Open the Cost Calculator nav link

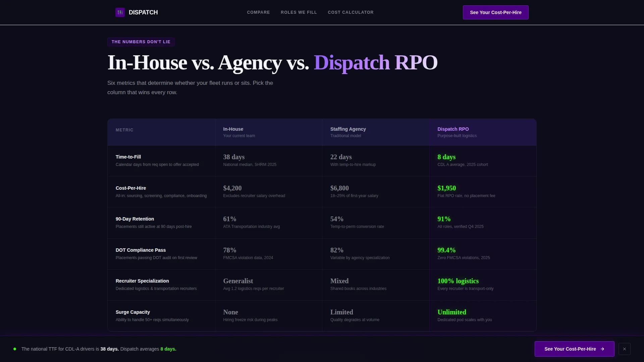click(x=351, y=12)
